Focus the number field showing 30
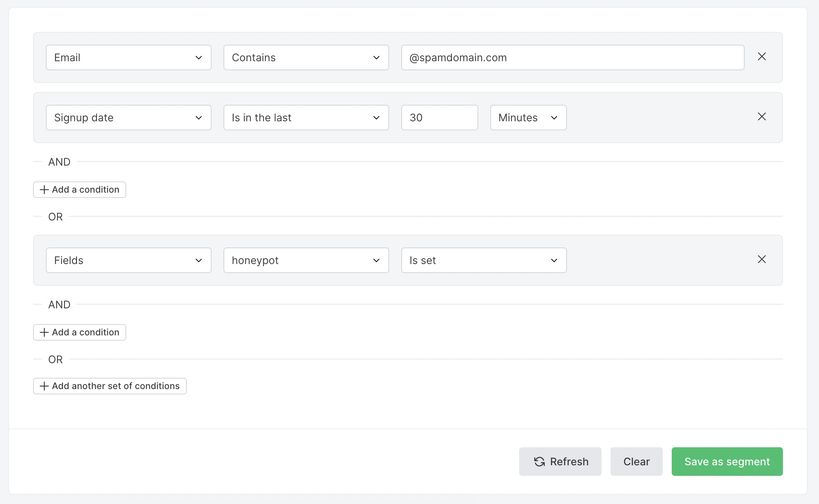The height and width of the screenshot is (504, 819). coord(439,118)
